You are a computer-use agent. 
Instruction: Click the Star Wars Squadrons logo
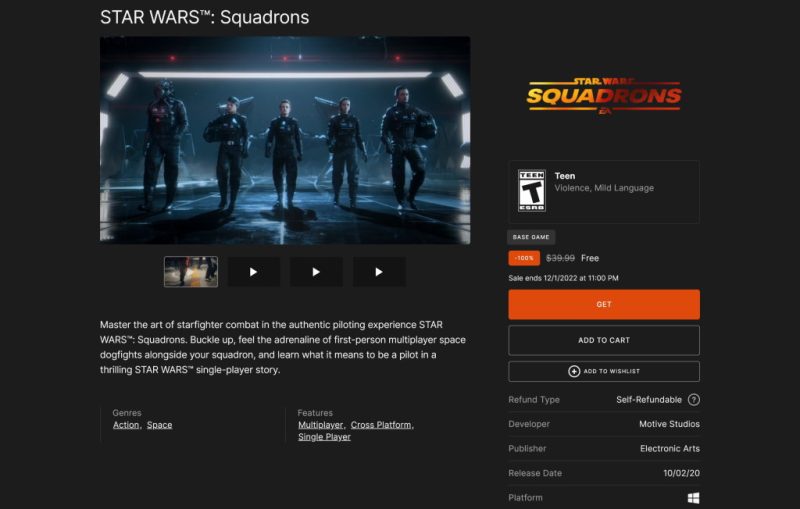(604, 96)
